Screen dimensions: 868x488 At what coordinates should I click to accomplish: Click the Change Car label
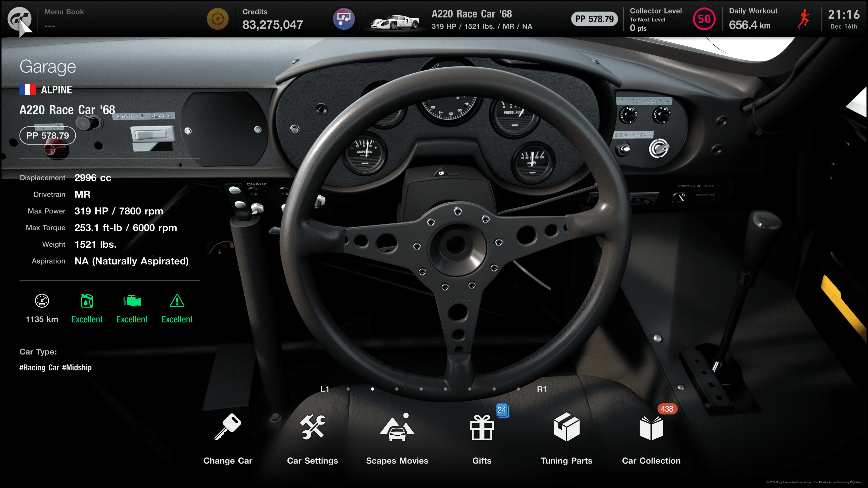(x=228, y=461)
